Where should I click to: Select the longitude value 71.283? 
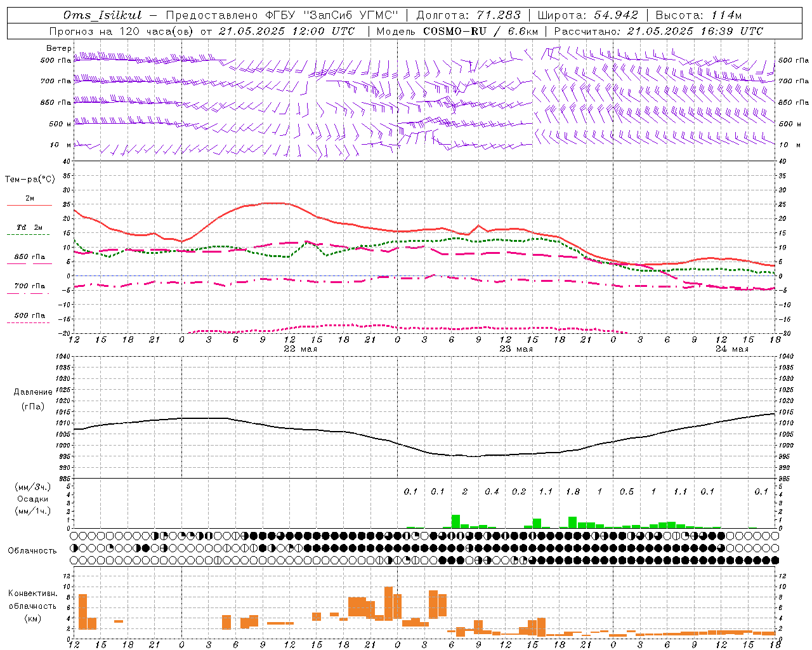pyautogui.click(x=499, y=15)
